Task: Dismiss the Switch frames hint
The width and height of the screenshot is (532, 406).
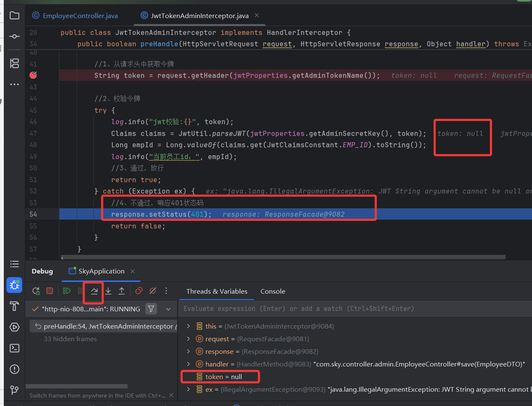Action: (x=171, y=395)
